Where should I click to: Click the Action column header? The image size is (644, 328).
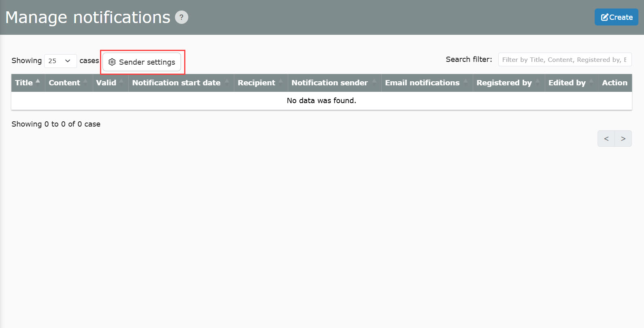pos(614,83)
